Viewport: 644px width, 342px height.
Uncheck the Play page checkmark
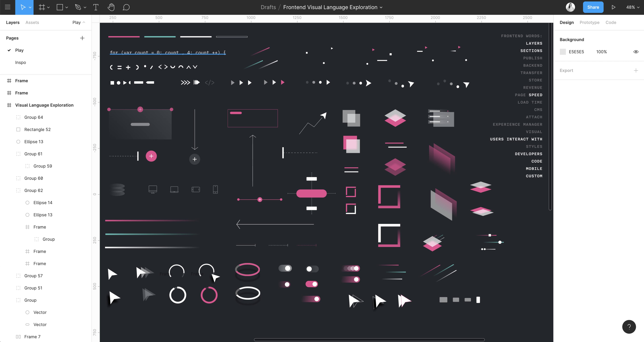click(x=9, y=50)
